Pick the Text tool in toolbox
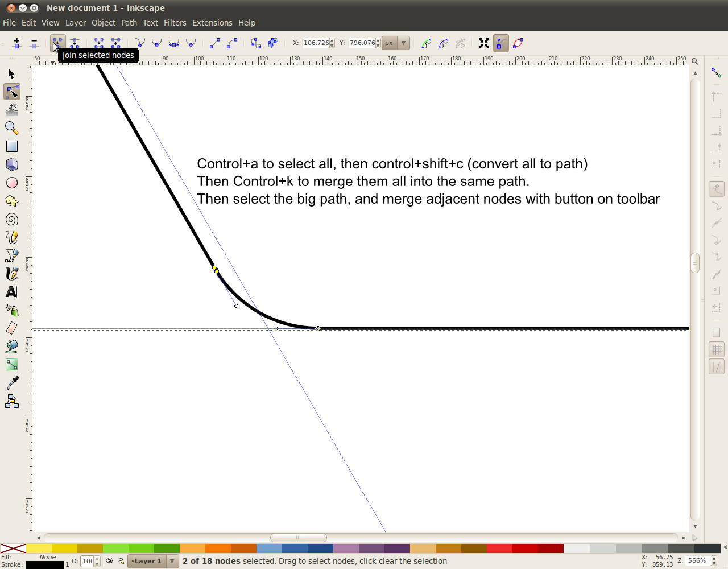Viewport: 728px width, 569px height. [11, 292]
